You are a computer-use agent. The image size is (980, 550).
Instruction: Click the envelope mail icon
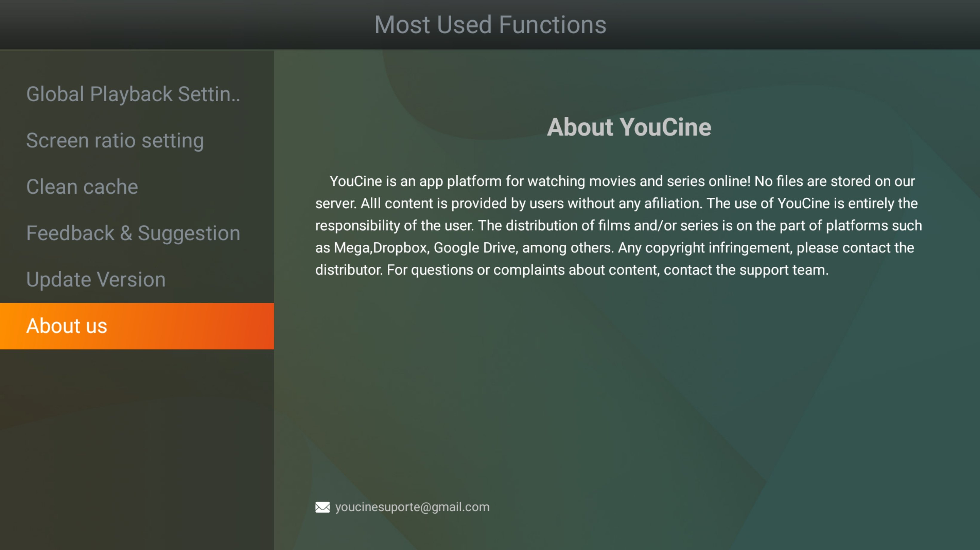pos(323,507)
